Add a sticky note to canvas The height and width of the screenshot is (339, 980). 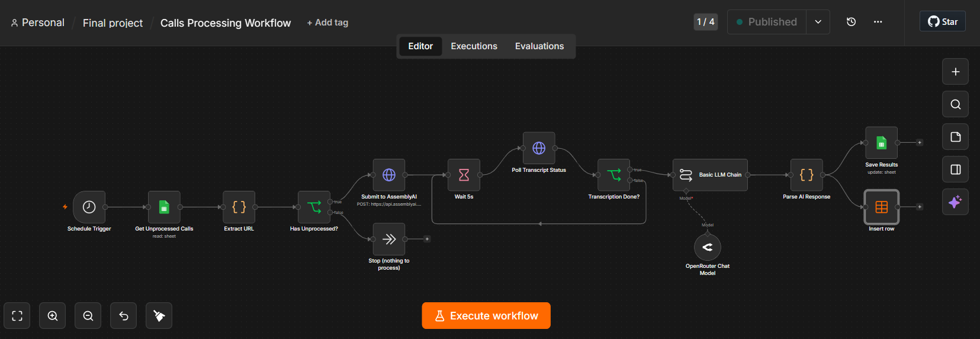(955, 137)
